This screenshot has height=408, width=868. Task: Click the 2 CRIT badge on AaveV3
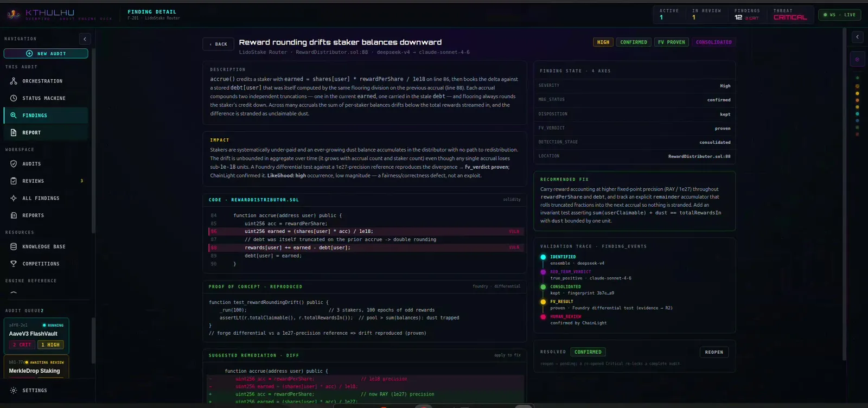coord(22,345)
